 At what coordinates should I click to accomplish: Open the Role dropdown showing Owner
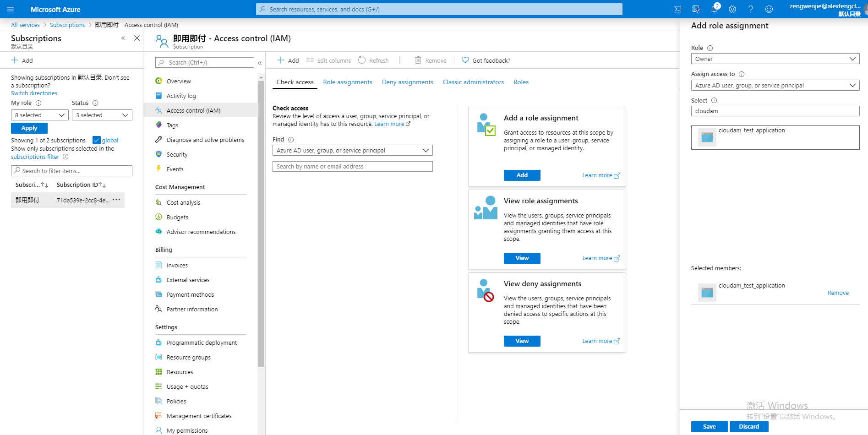(775, 59)
